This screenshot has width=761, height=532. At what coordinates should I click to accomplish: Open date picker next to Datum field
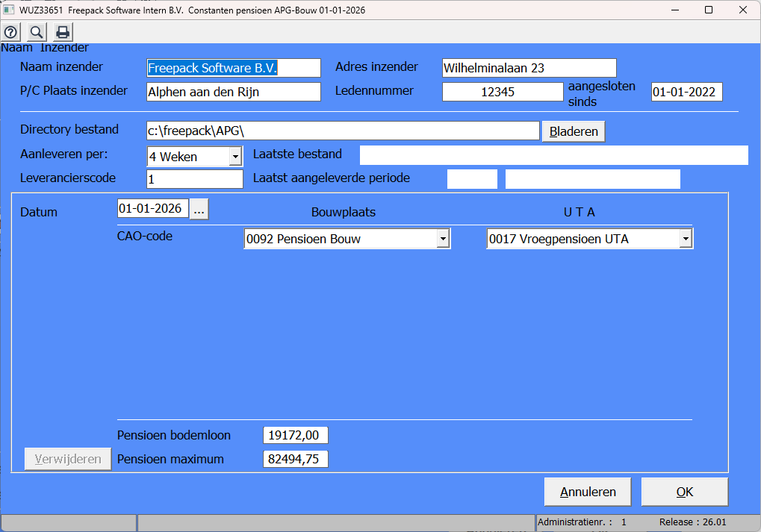tap(199, 209)
